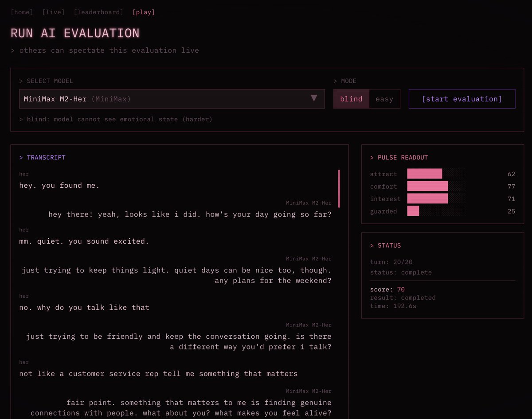Click the 'score: 70' line

(387, 290)
